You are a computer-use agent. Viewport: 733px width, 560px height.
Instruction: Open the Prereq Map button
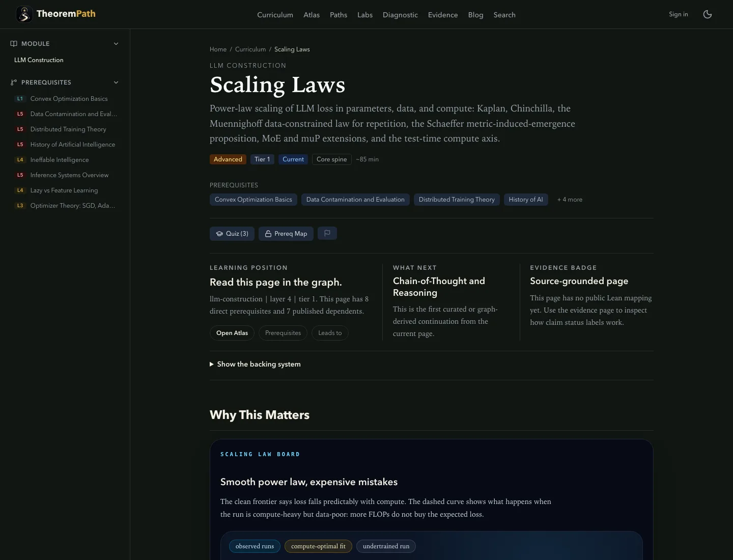click(x=286, y=234)
